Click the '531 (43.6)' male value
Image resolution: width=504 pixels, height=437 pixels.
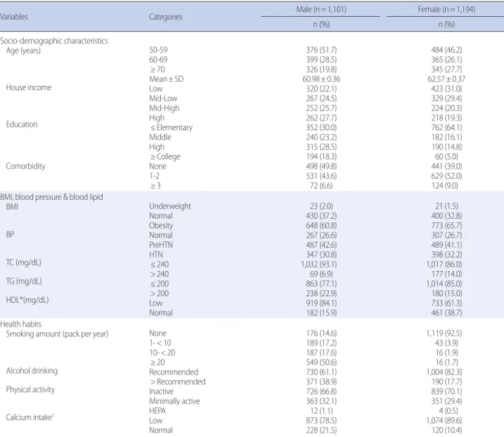click(321, 176)
